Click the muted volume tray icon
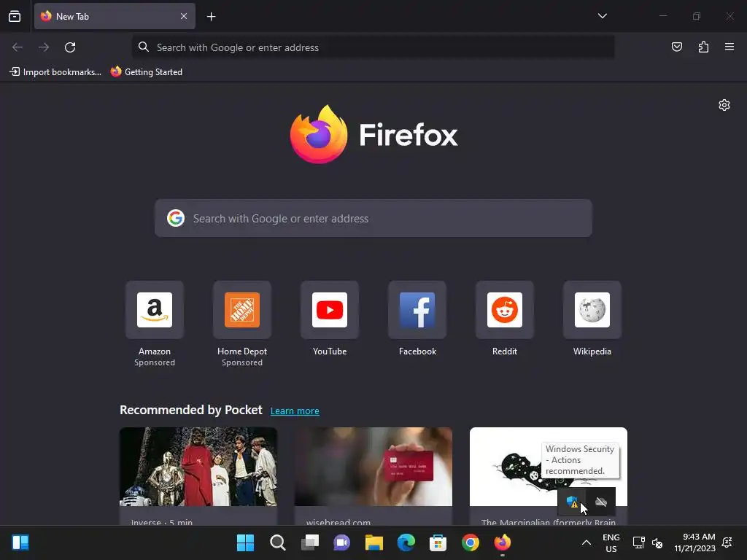Image resolution: width=747 pixels, height=560 pixels. point(657,542)
